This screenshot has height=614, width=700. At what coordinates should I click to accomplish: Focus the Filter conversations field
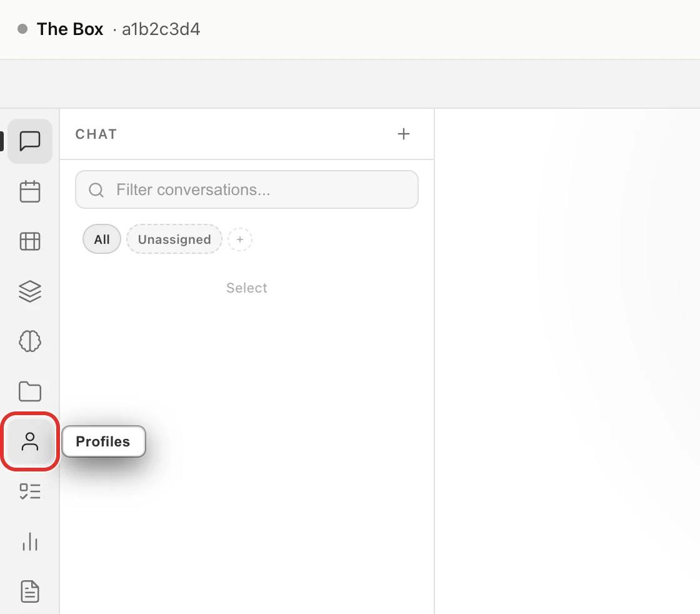247,189
